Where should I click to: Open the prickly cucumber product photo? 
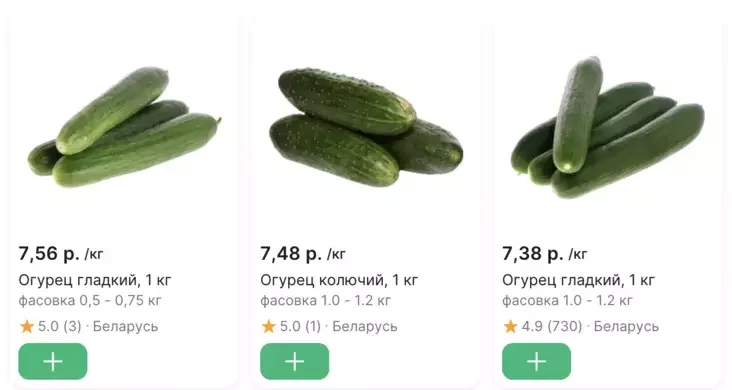pyautogui.click(x=366, y=128)
